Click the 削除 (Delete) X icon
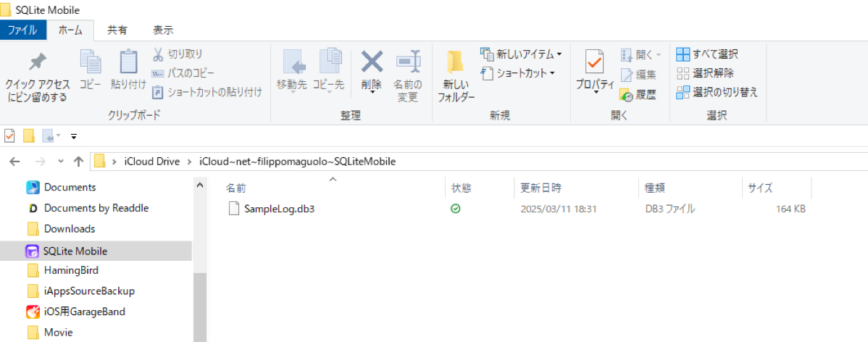The height and width of the screenshot is (342, 868). 372,62
